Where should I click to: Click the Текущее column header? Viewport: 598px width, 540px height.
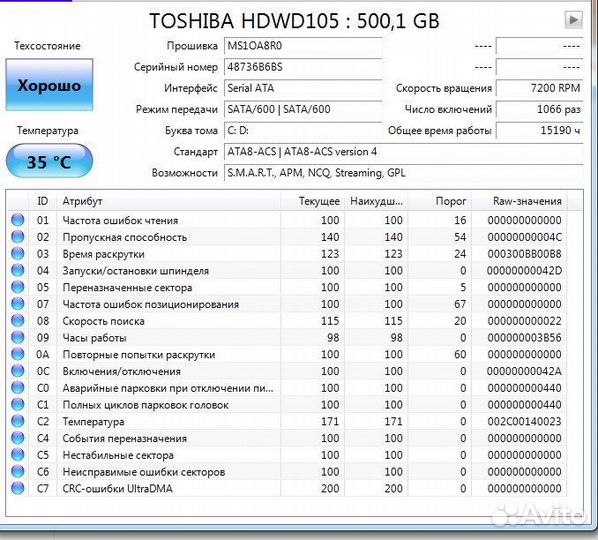click(313, 201)
